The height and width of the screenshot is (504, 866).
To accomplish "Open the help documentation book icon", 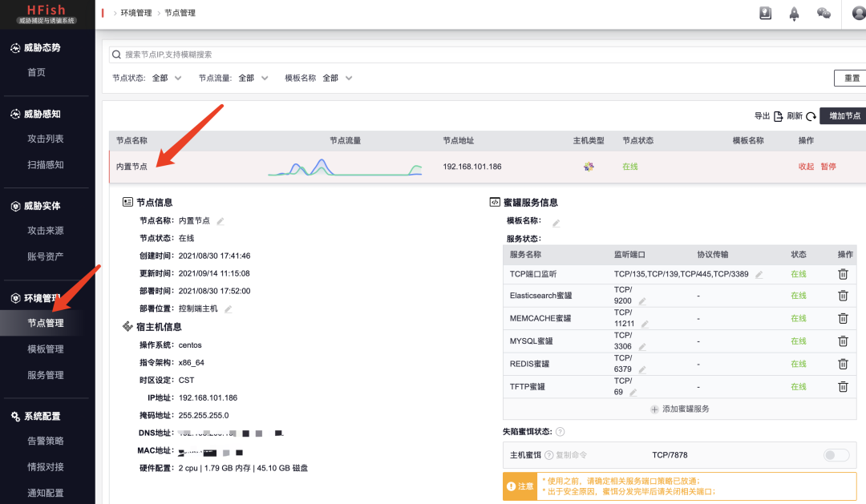I will (765, 14).
